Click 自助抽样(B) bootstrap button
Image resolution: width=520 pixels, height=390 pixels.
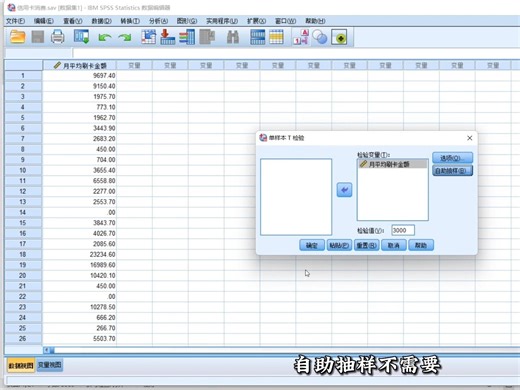pos(452,171)
